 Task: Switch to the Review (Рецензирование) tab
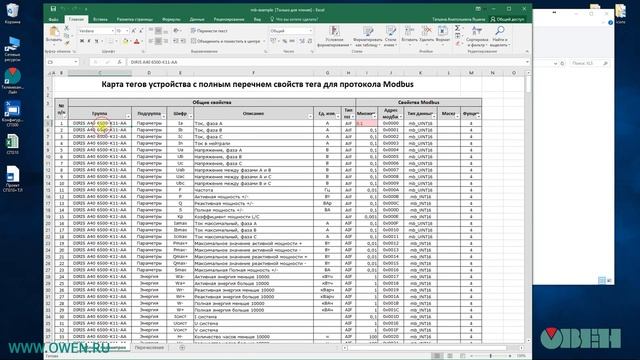(229, 19)
